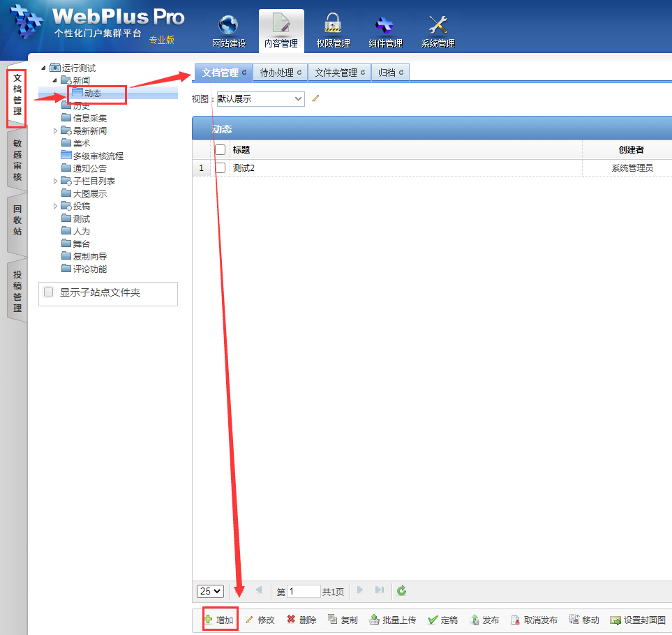
Task: Click the green refresh icon in the pager
Action: click(x=402, y=591)
